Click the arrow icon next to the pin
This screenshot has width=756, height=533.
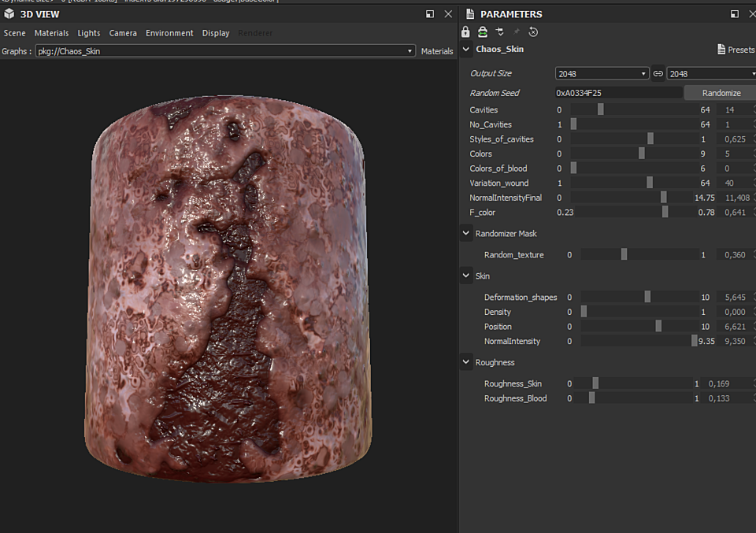[500, 32]
